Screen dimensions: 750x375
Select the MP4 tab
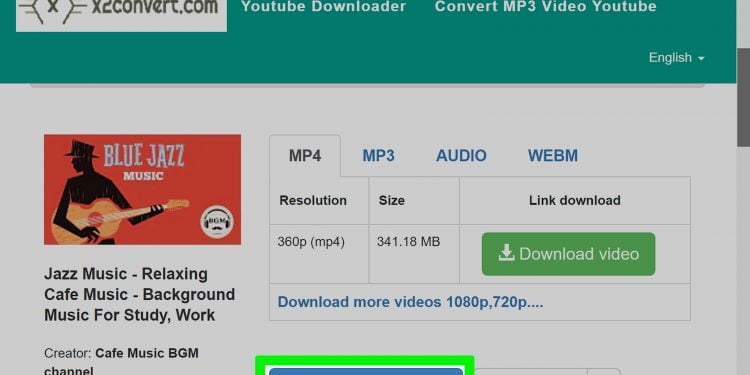pos(305,156)
